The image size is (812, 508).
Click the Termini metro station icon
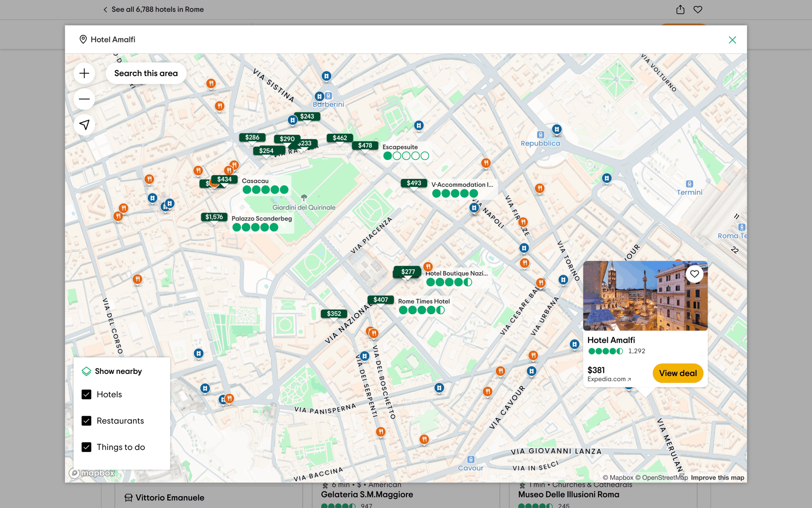click(x=689, y=184)
